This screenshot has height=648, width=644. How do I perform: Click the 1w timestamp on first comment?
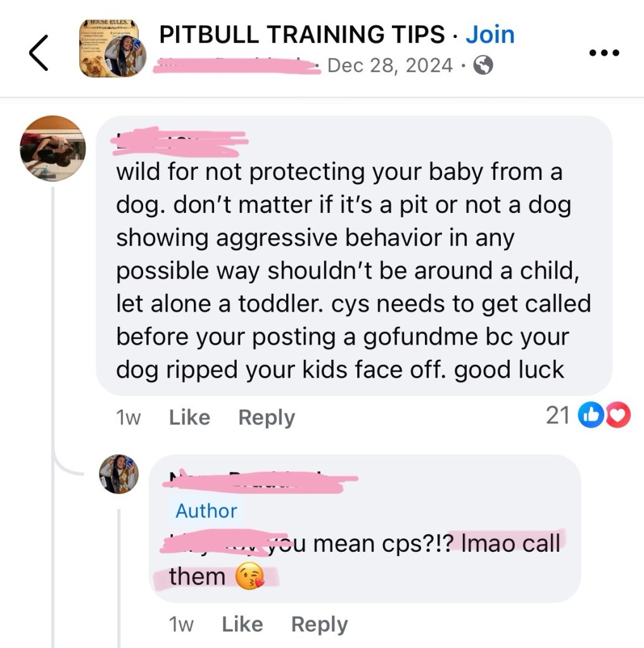129,418
